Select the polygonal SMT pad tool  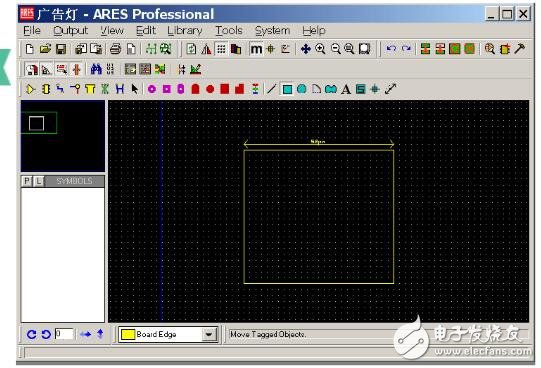(x=239, y=89)
